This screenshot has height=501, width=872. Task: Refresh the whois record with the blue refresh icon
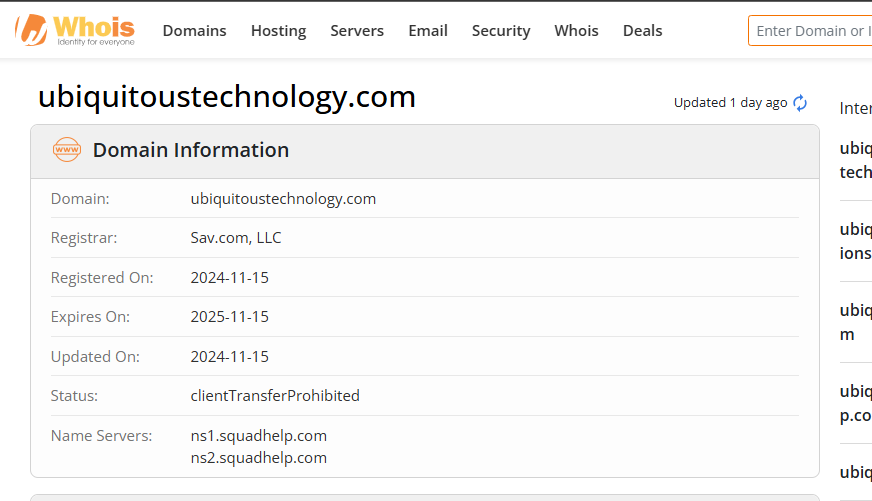[800, 103]
